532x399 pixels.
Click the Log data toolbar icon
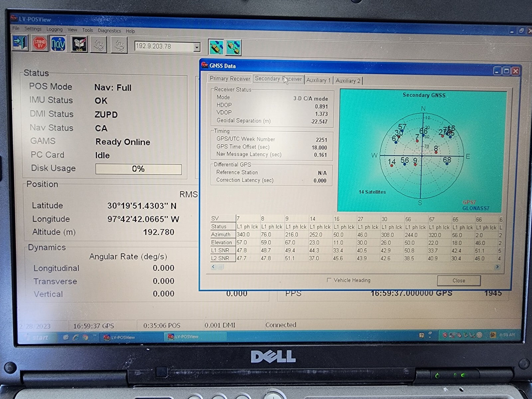pyautogui.click(x=80, y=44)
